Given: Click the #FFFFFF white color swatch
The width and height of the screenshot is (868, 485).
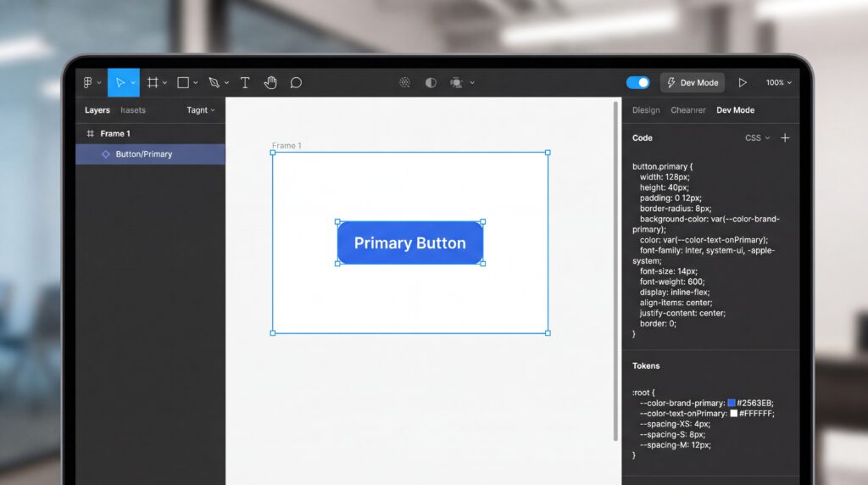Looking at the screenshot, I should tap(733, 414).
